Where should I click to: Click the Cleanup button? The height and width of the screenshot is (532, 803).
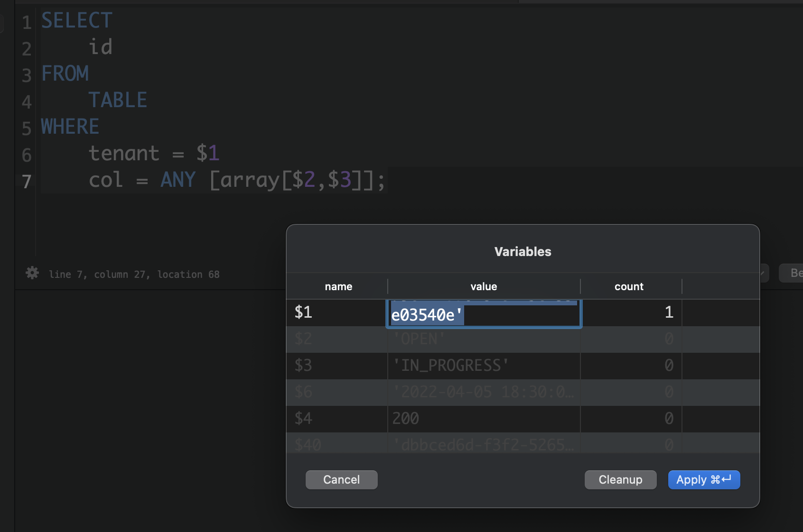pyautogui.click(x=620, y=480)
